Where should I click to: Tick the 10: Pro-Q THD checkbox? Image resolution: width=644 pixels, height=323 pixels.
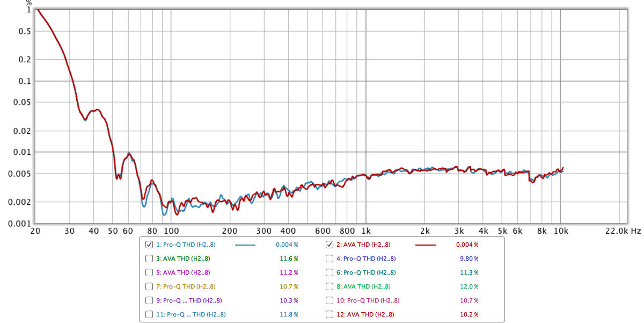click(x=330, y=300)
